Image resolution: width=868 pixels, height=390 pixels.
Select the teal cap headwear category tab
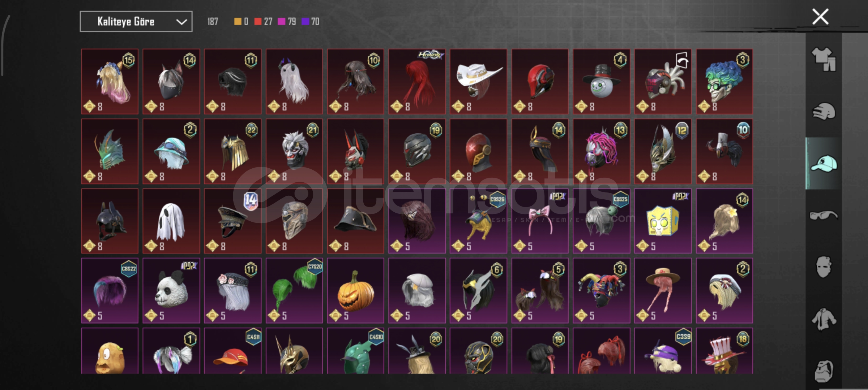tap(824, 163)
